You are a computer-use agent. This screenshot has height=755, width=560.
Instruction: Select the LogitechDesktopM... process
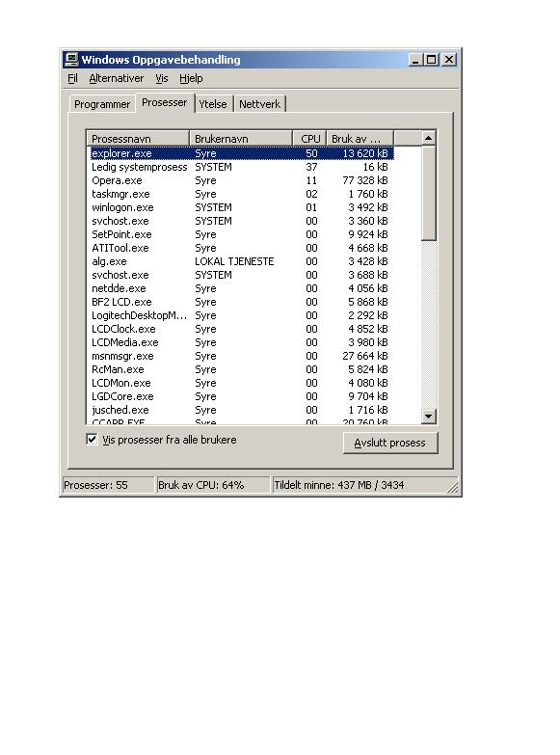click(242, 315)
